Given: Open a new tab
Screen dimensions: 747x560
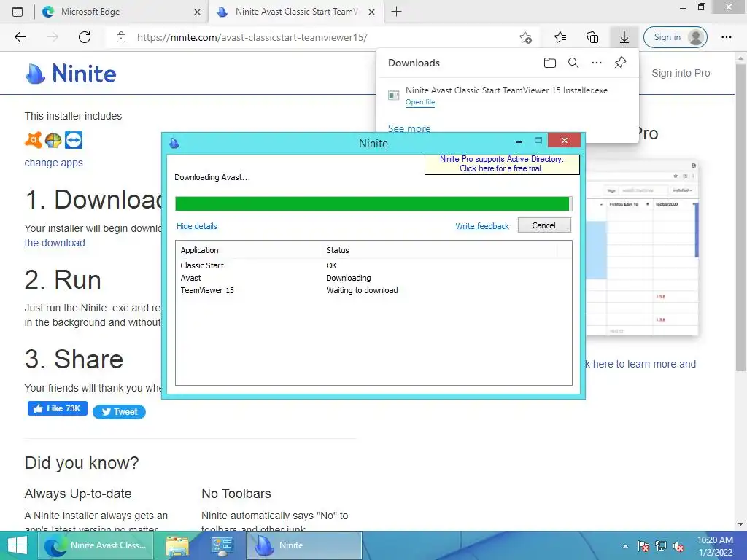Looking at the screenshot, I should coord(396,12).
